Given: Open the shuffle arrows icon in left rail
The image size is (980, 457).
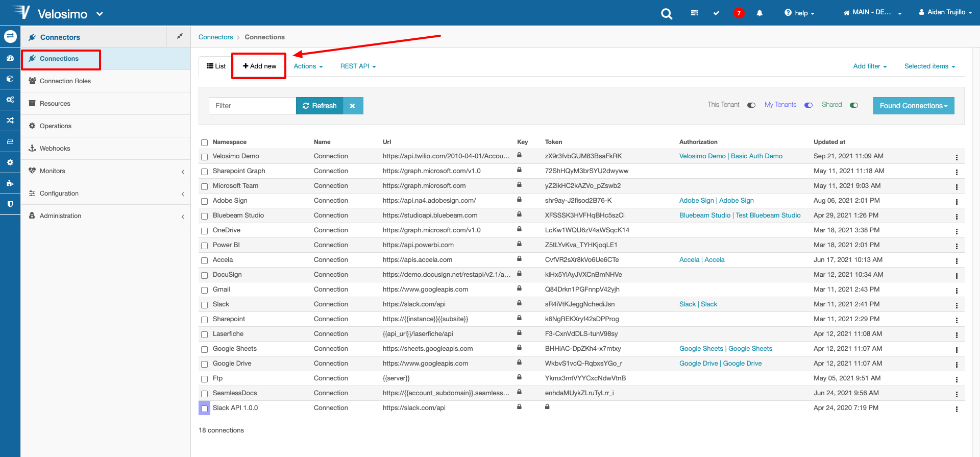Looking at the screenshot, I should 10,121.
